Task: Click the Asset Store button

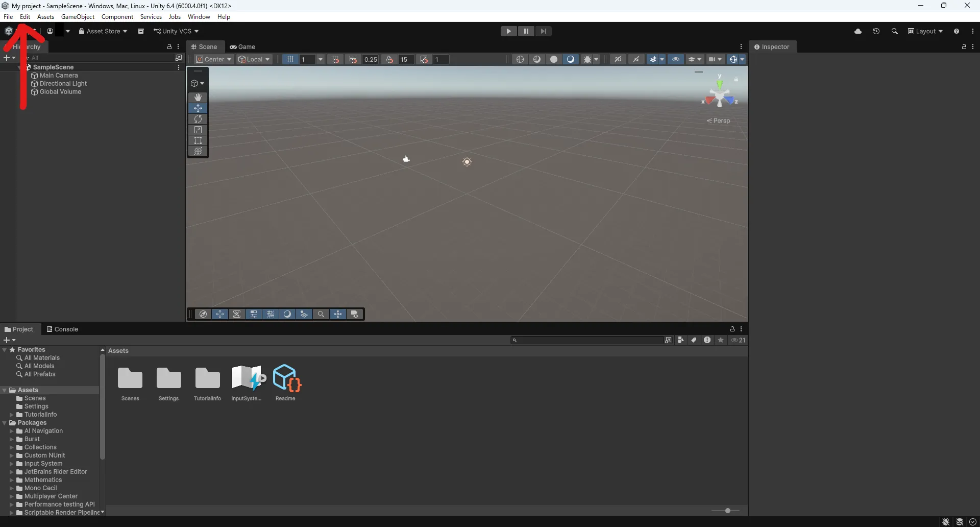Action: pyautogui.click(x=102, y=31)
